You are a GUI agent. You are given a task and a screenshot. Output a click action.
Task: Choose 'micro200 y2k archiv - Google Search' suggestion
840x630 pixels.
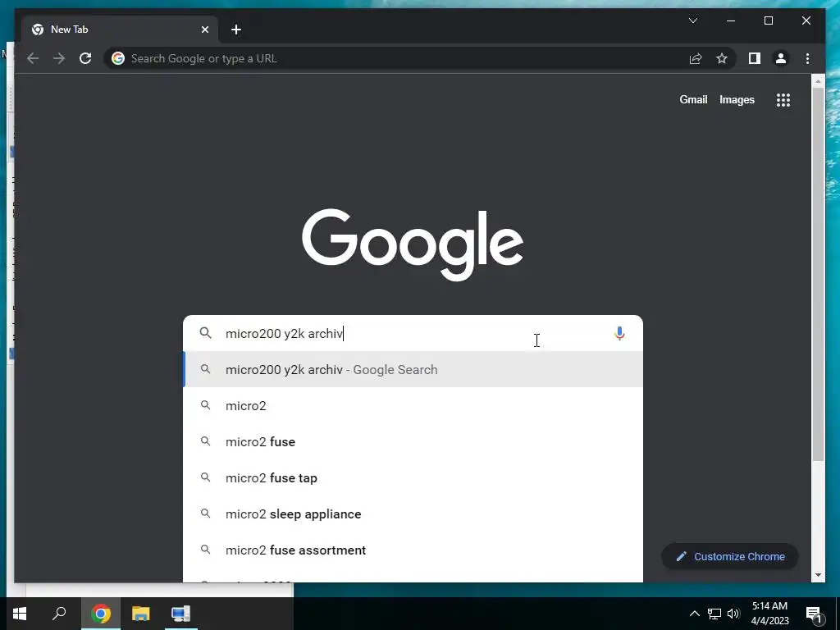[413, 370]
